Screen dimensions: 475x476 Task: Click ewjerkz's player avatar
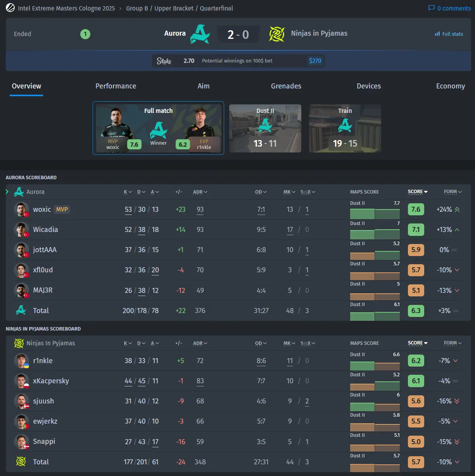(21, 421)
